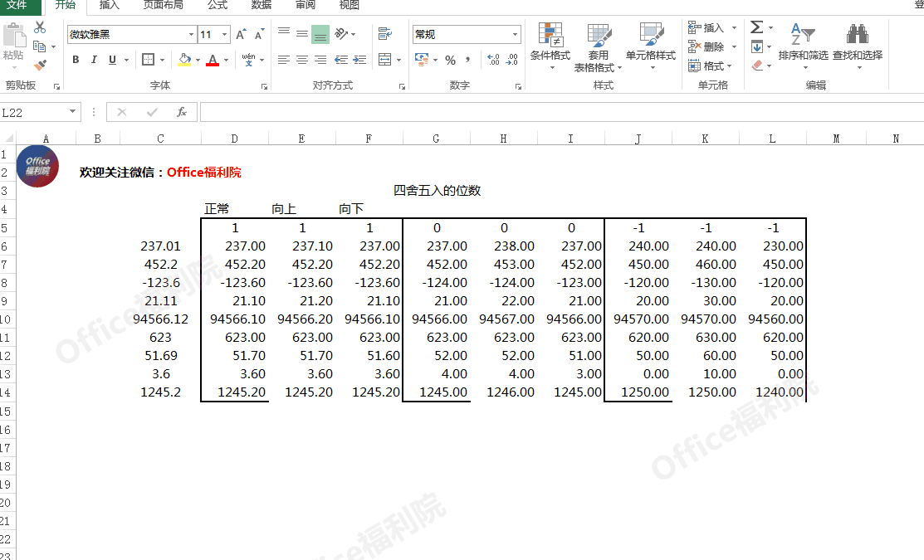
Task: Open the 公式 ribbon tab
Action: [x=218, y=5]
